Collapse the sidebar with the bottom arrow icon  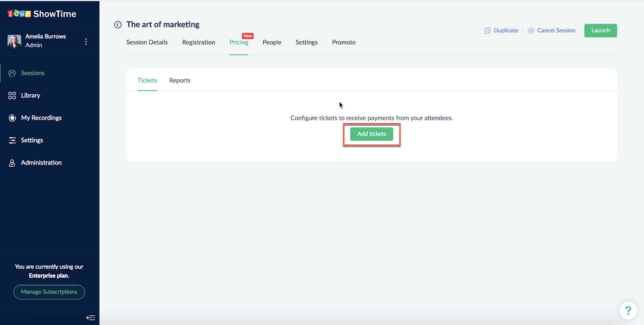[91, 317]
